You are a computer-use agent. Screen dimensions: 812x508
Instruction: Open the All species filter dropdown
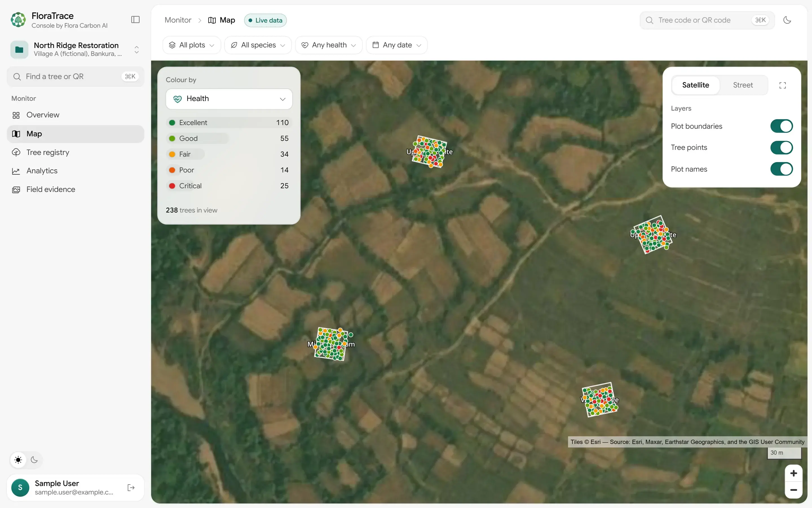pyautogui.click(x=258, y=45)
